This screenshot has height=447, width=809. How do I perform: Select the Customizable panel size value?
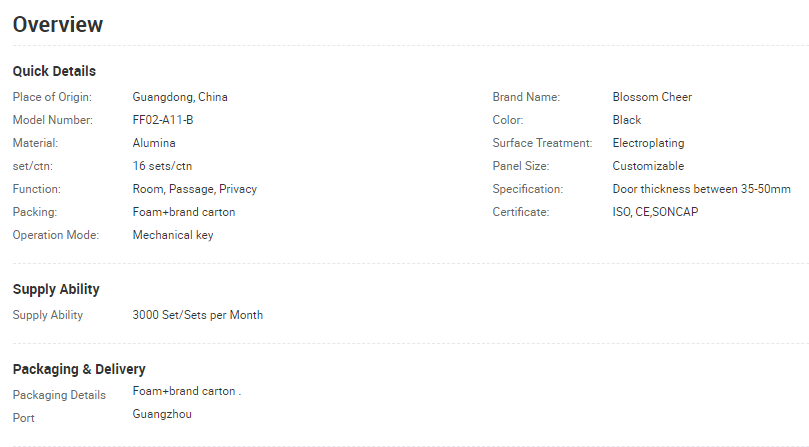[x=648, y=166]
